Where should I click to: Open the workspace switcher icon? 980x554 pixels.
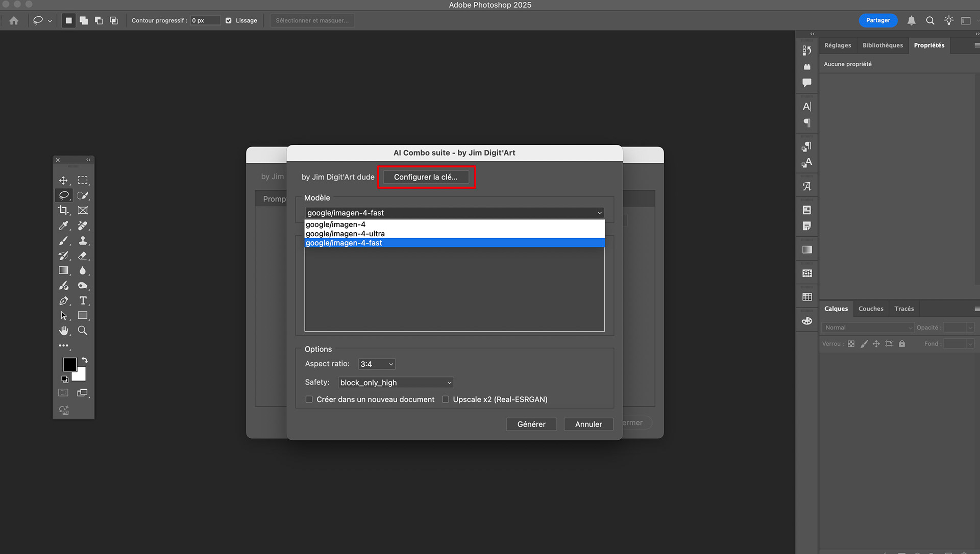[x=966, y=20]
